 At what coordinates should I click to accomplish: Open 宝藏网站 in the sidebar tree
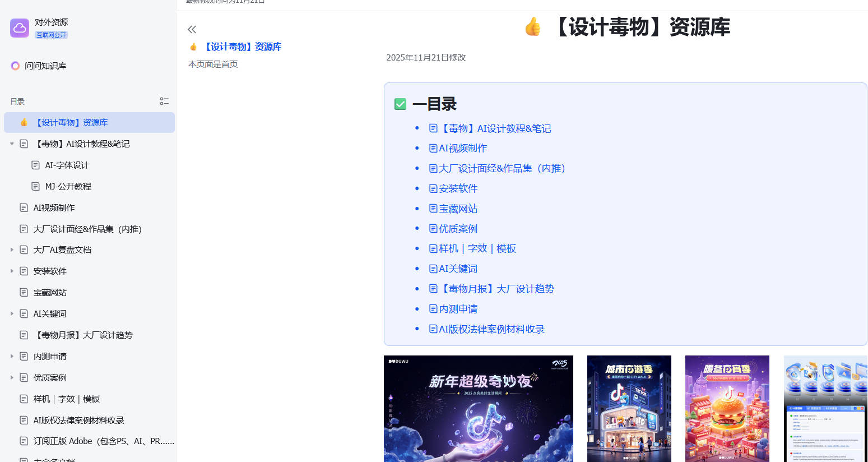click(50, 292)
